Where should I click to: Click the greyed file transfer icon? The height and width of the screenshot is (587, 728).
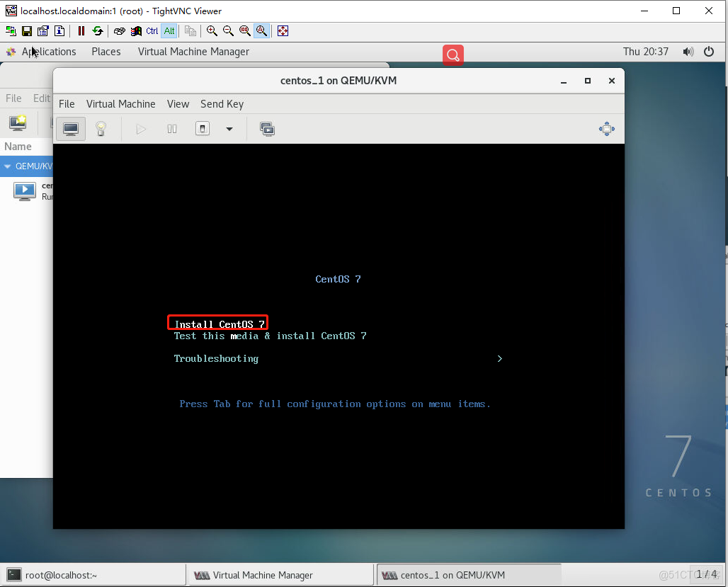click(x=190, y=31)
